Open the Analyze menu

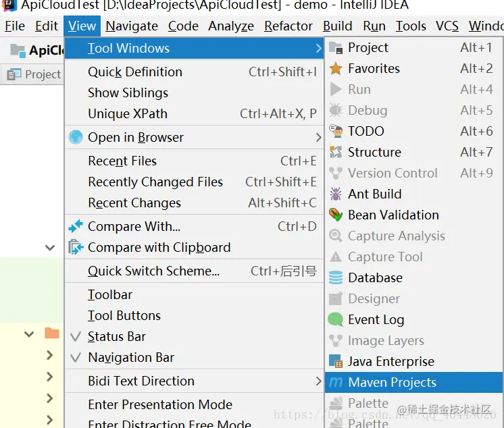pyautogui.click(x=231, y=26)
